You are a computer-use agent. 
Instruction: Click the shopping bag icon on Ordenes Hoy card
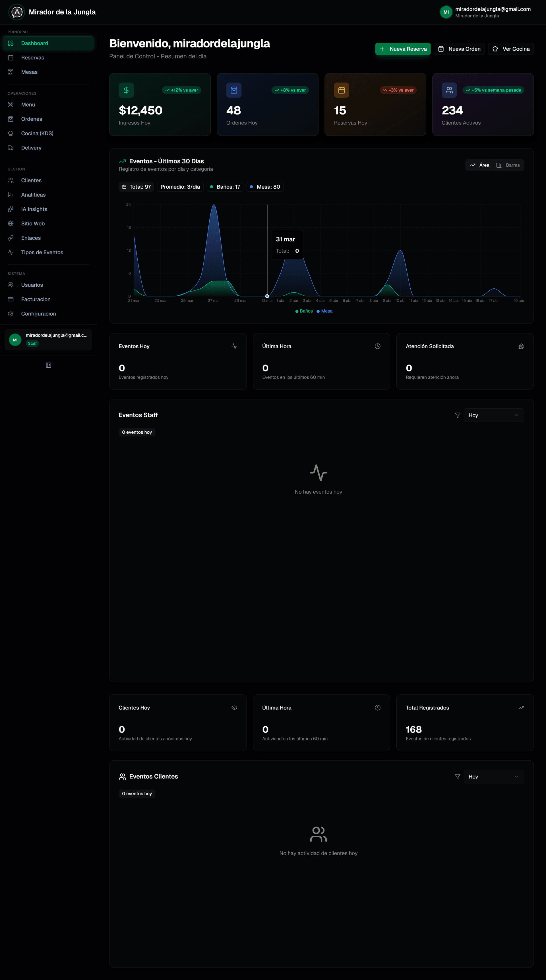(234, 90)
